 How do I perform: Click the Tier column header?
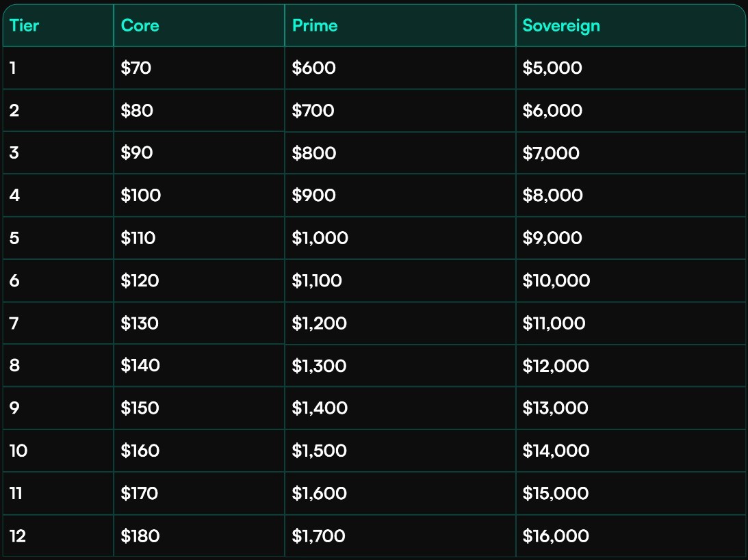click(25, 26)
